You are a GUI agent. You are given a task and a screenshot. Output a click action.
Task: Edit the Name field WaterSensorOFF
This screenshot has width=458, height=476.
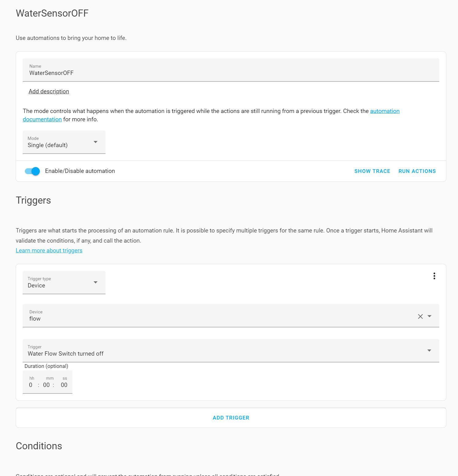pos(123,73)
